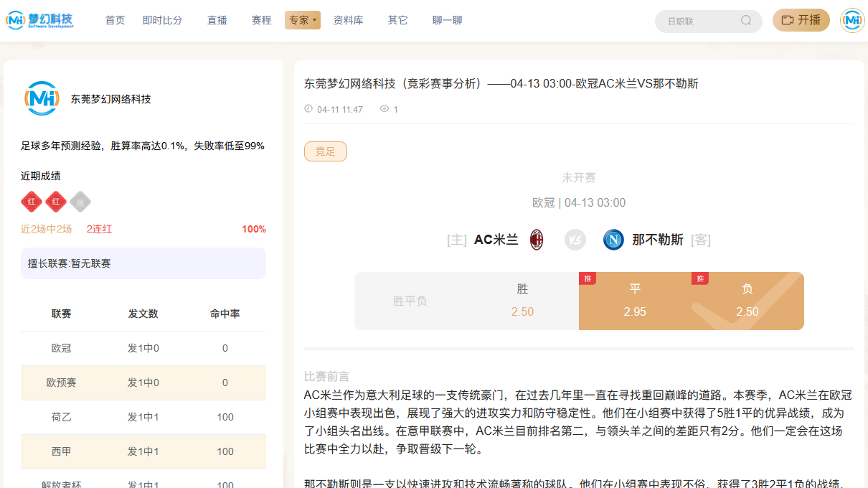Click the 联赛 column header

tap(62, 314)
